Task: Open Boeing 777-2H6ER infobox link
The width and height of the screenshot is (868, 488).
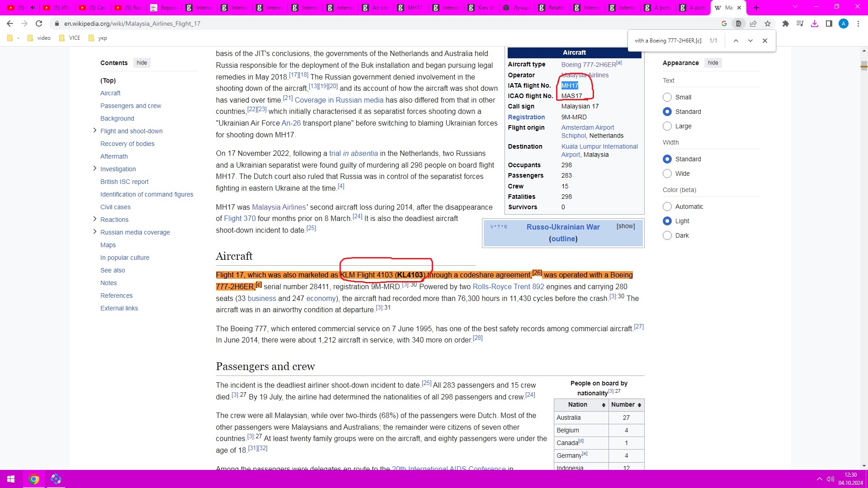Action: [589, 65]
